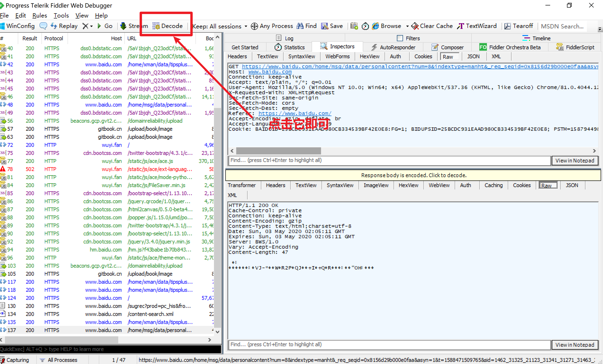Click request pane horizontal scrollbar thumb

click(278, 151)
